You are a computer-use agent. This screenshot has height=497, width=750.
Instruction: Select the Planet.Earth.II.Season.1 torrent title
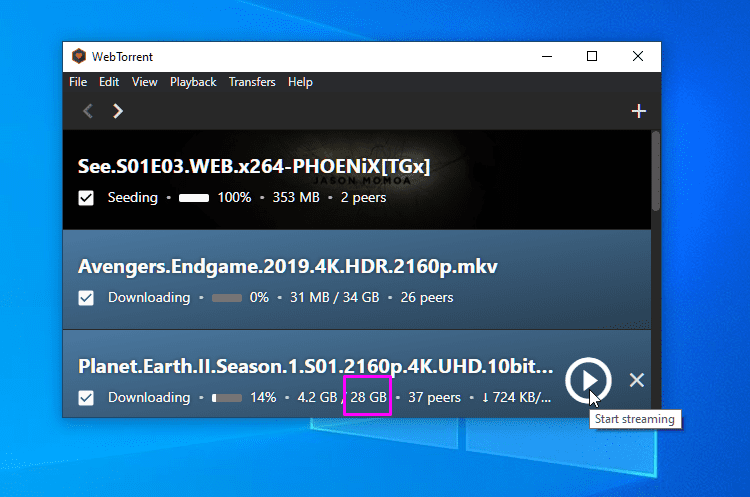(316, 366)
